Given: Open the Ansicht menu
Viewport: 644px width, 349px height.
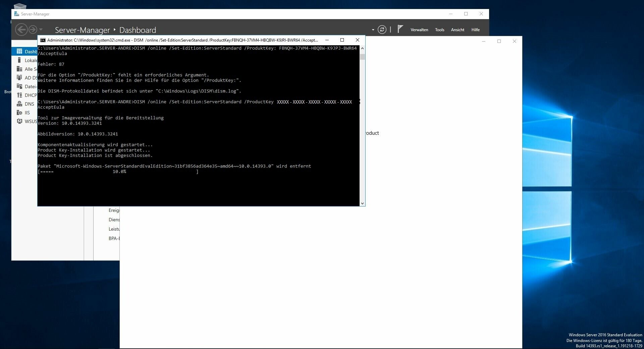Looking at the screenshot, I should tap(458, 30).
